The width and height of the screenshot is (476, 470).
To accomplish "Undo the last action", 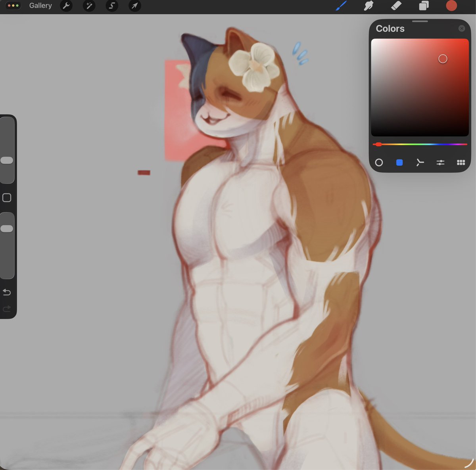I will [7, 292].
